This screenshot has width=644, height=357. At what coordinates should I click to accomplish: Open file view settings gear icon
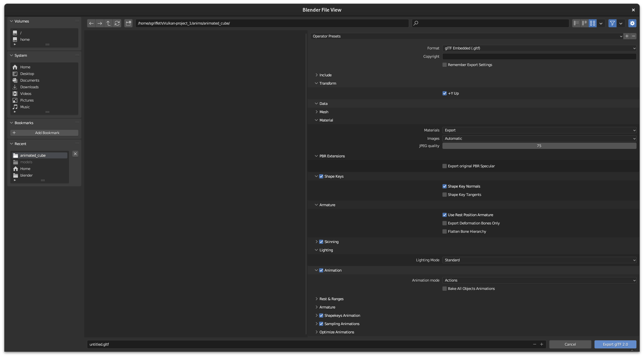[x=632, y=23]
